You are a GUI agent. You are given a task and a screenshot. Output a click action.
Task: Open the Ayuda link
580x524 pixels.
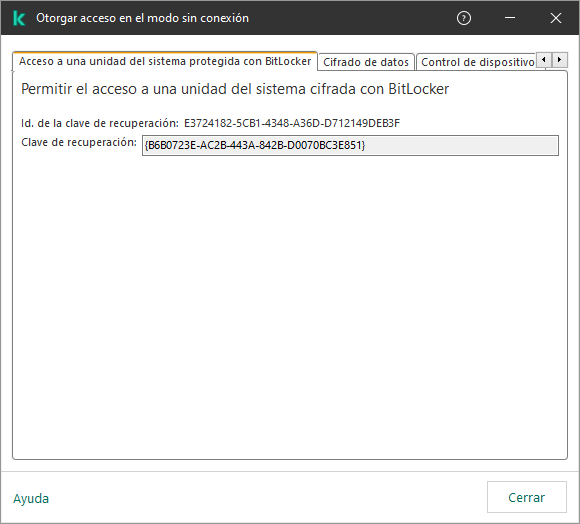(31, 498)
